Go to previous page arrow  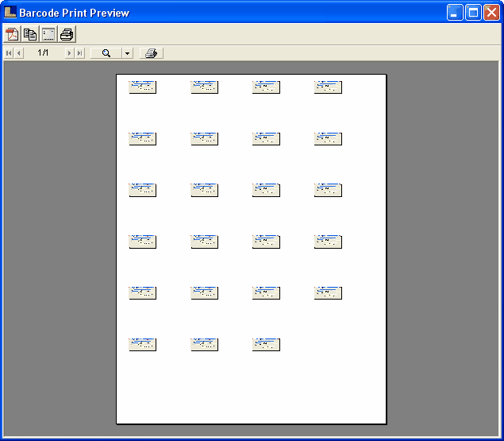click(x=18, y=53)
